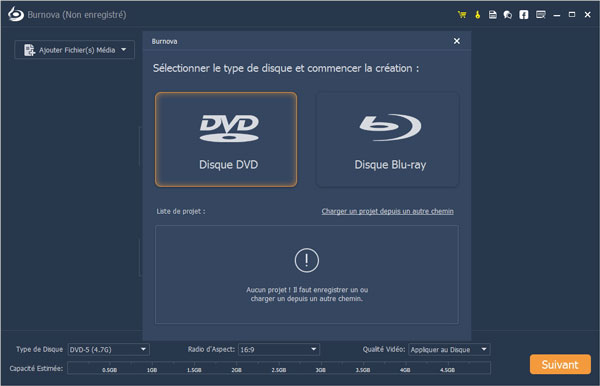Open the Type de Disque dropdown
This screenshot has height=386, width=600.
tap(108, 349)
